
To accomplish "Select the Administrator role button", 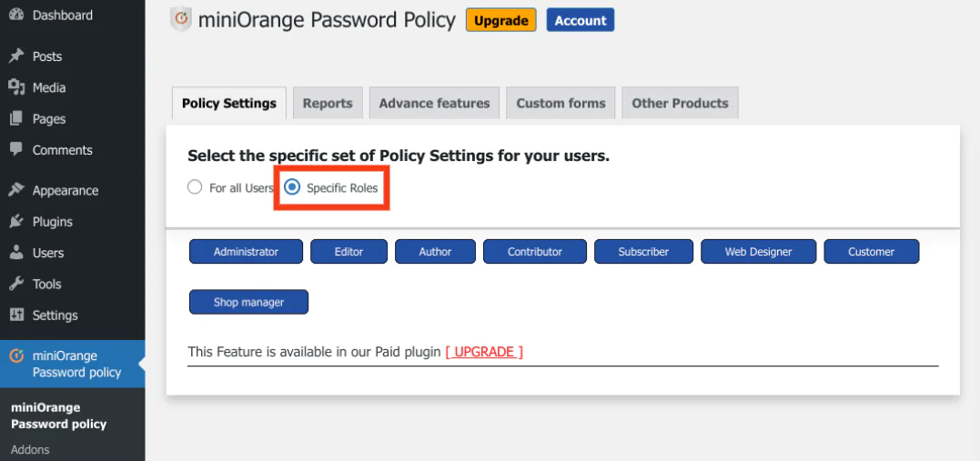I will coord(247,252).
